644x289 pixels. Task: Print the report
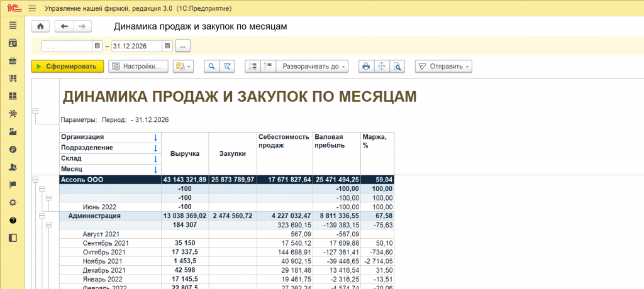click(x=367, y=66)
